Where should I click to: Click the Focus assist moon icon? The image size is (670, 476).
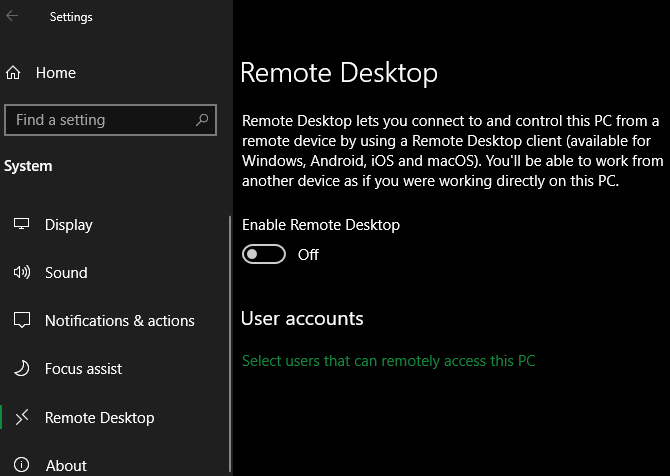pos(22,369)
